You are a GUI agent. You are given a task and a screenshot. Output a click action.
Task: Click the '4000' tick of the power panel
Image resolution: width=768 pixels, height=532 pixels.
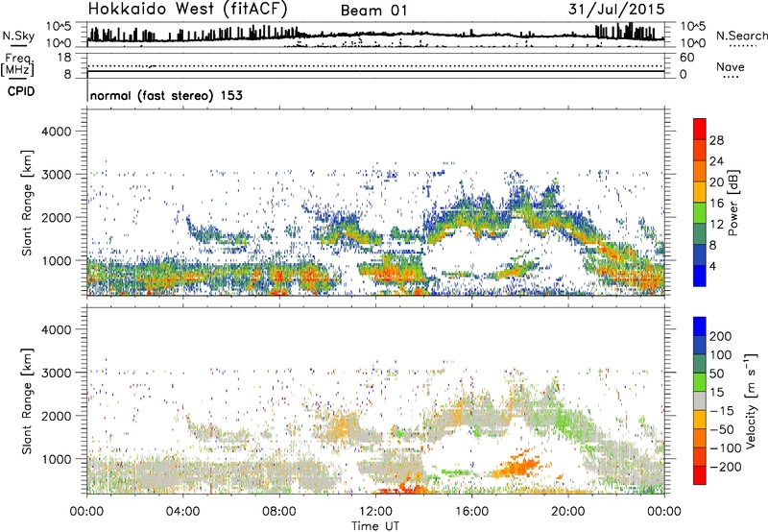(x=56, y=132)
